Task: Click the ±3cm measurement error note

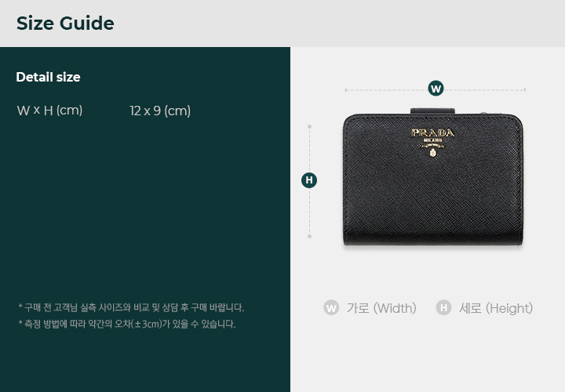Action: coord(127,324)
